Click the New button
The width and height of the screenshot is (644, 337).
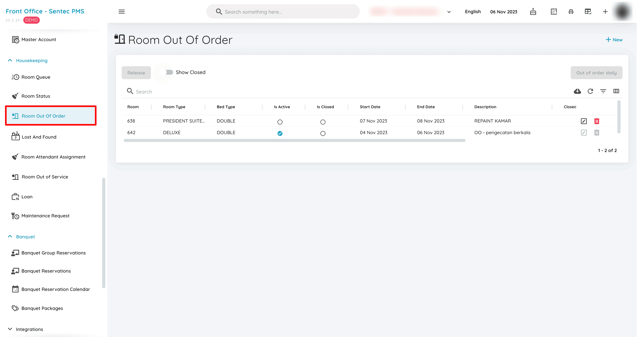pos(614,40)
